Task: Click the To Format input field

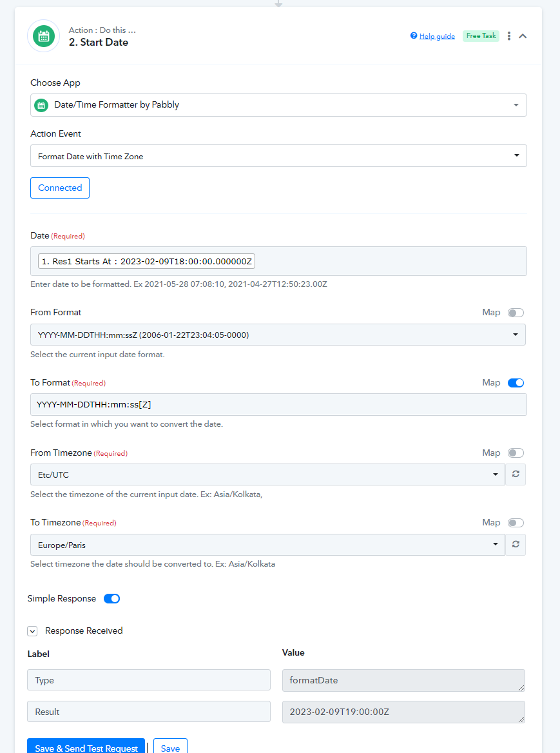Action: tap(278, 404)
